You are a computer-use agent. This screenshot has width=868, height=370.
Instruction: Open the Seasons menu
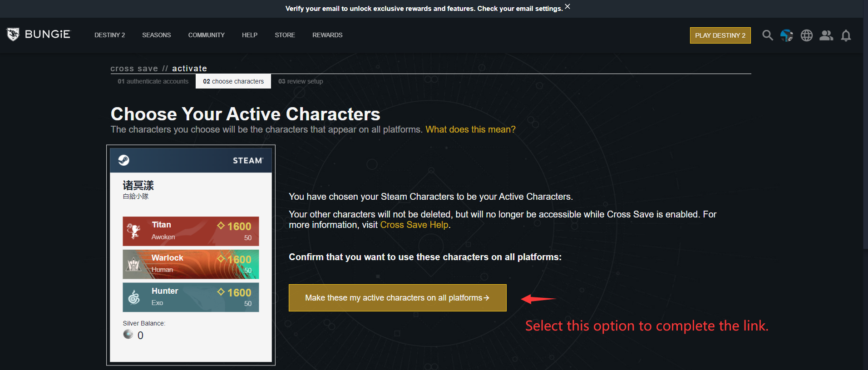point(157,35)
